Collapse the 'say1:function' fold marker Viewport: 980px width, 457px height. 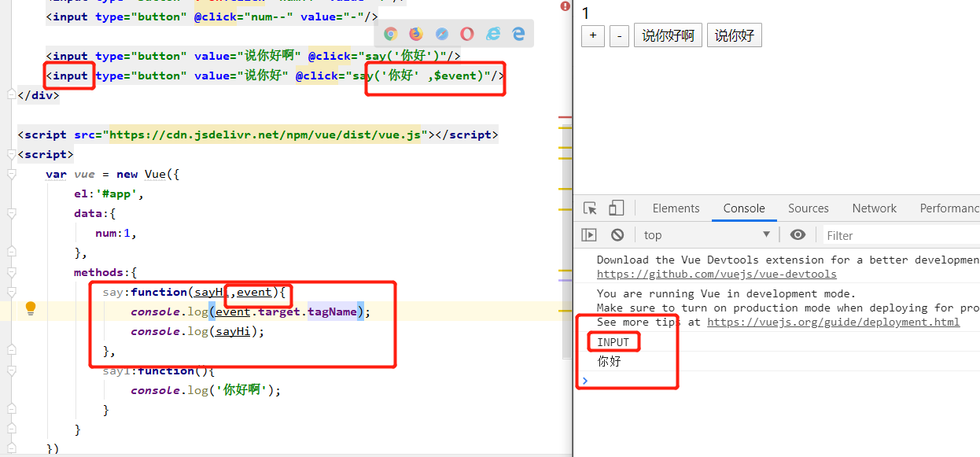[11, 370]
